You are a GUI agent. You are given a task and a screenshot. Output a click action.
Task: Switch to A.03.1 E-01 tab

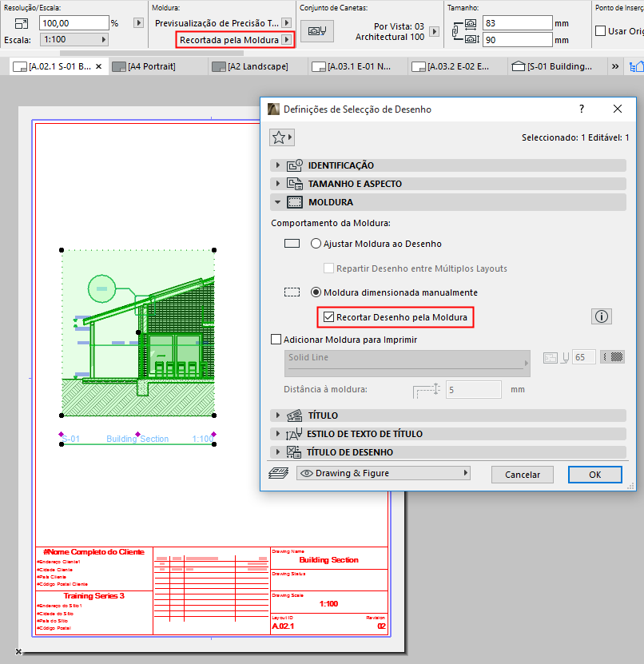coord(359,66)
